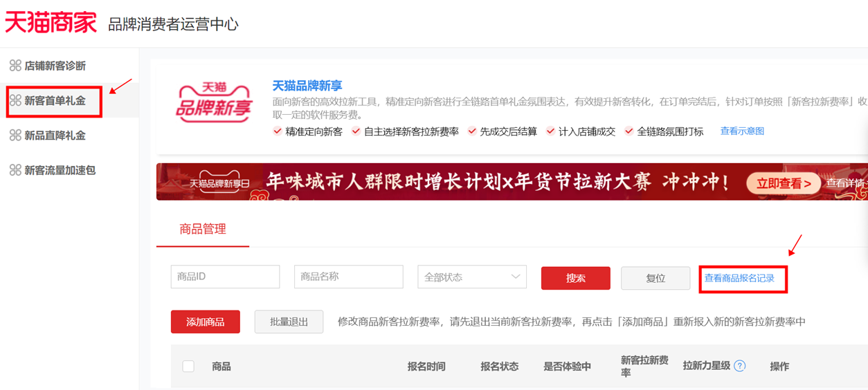Click the 报名状态 column header

(x=500, y=366)
